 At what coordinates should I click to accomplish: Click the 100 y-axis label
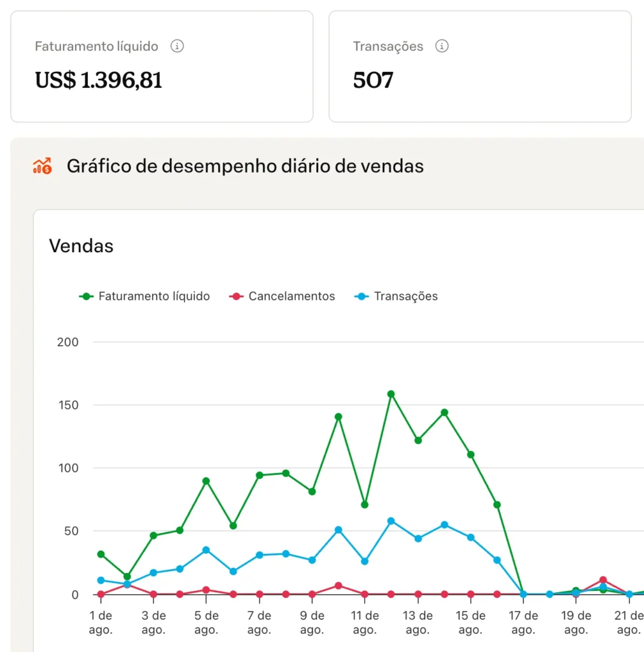point(69,468)
